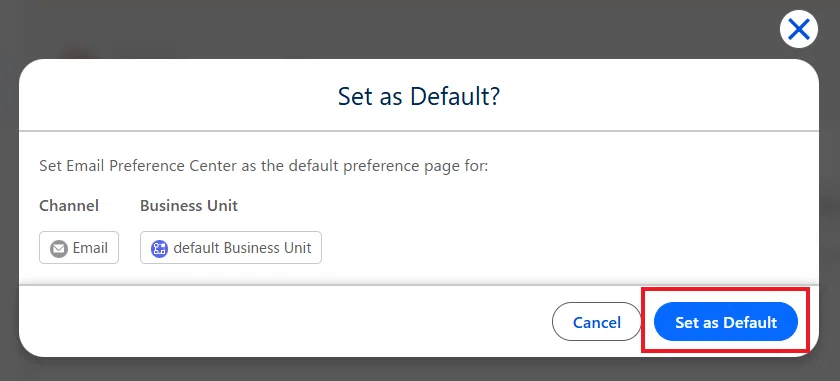Viewport: 840px width, 381px height.
Task: Click the 'Set as Default?' dialog heading
Action: tap(419, 96)
